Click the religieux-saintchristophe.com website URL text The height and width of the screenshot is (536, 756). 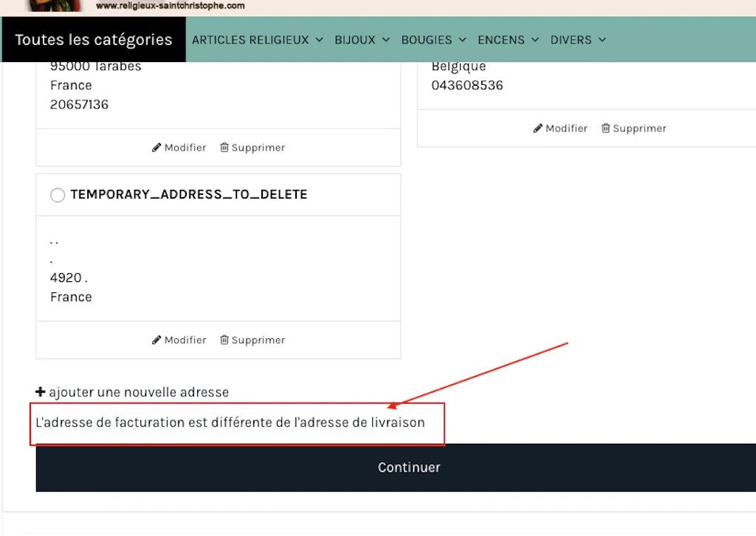171,6
